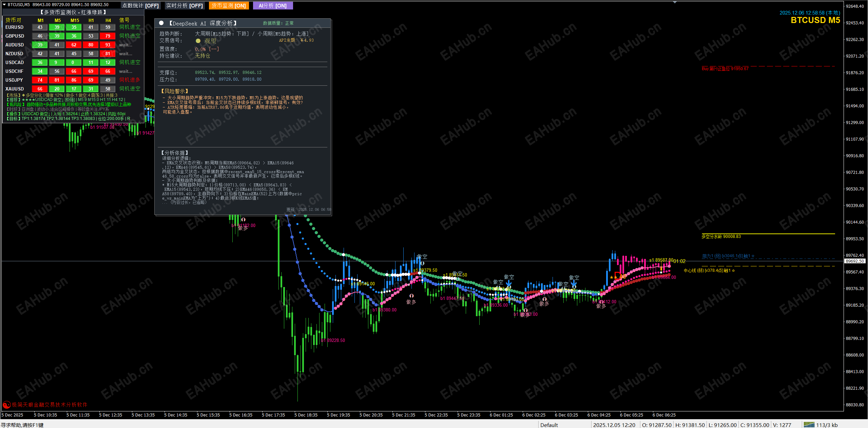Open the Default profile selector in status bar
868x428 pixels.
pos(549,425)
